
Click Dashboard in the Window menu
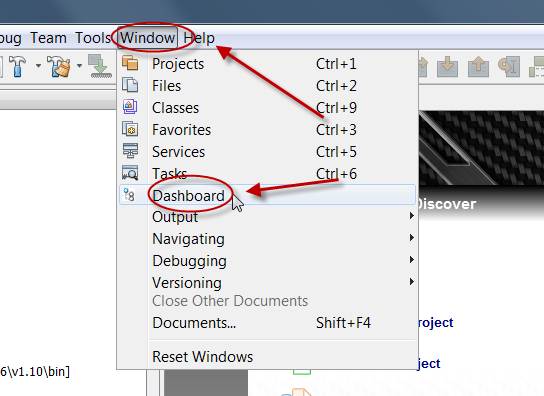267,195
